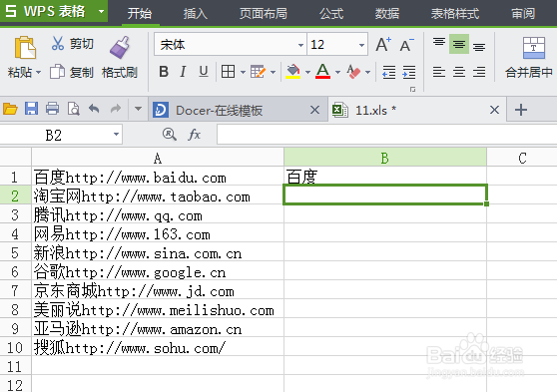This screenshot has height=392, width=557.
Task: Print with the printer icon
Action: coord(52,109)
